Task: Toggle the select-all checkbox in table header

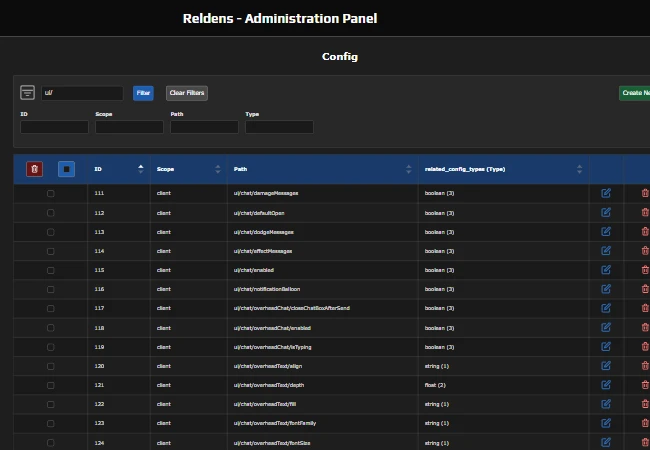Action: (x=66, y=169)
